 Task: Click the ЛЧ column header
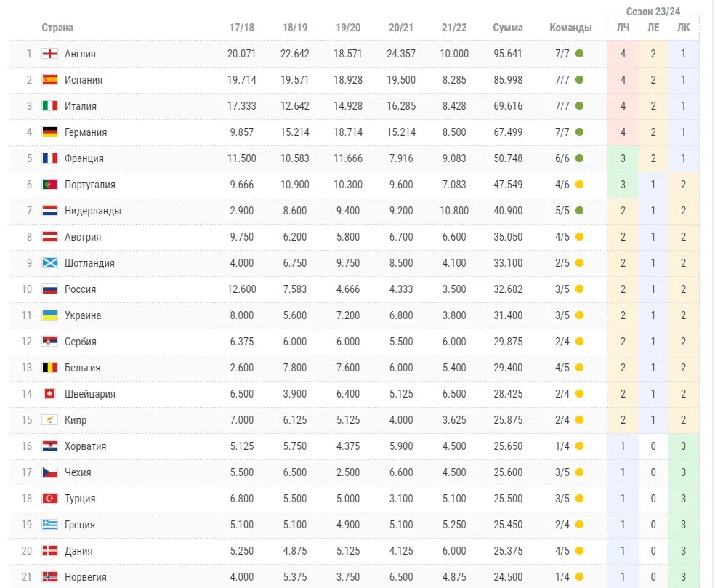623,28
